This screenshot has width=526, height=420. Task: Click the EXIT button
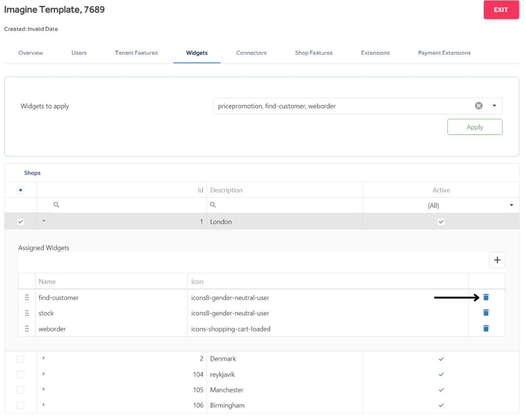coord(501,10)
